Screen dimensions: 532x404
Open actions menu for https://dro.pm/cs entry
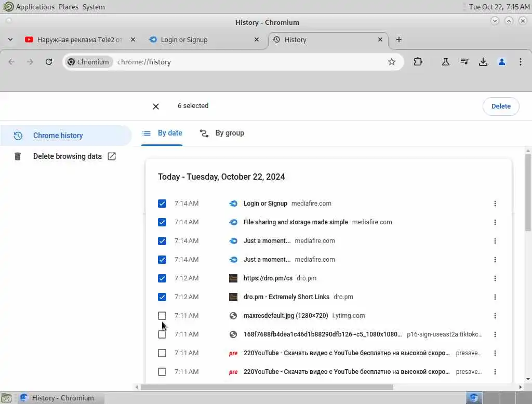click(x=495, y=278)
